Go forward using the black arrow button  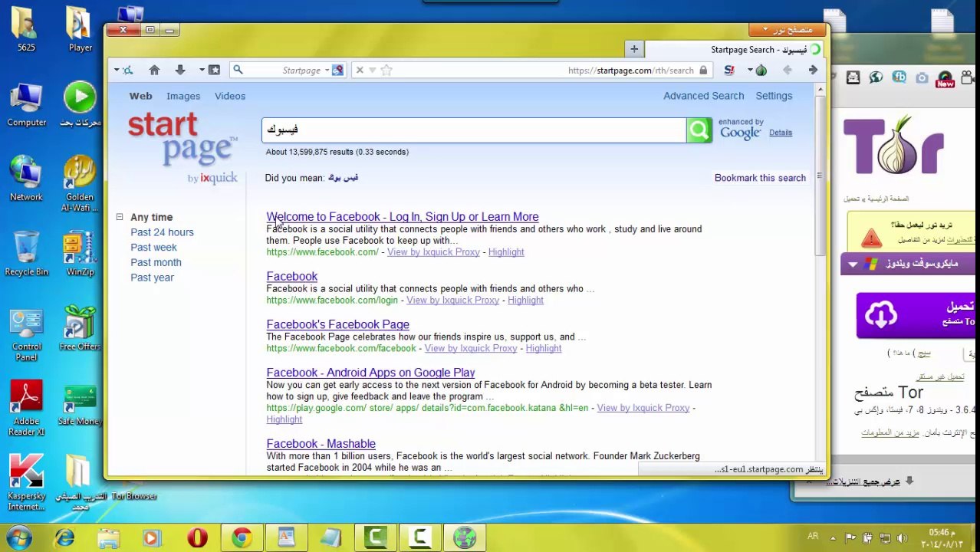tap(813, 70)
